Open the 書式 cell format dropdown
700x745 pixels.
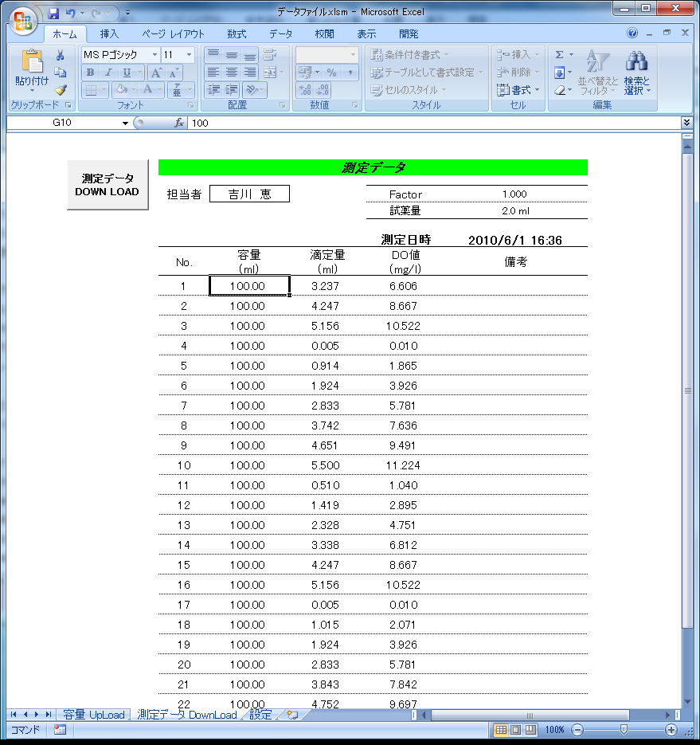coord(518,90)
